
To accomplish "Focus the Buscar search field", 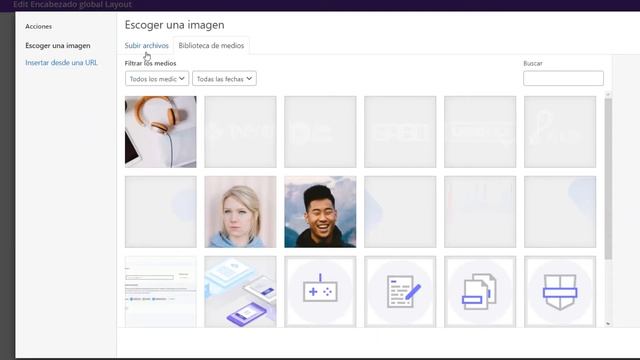I will pyautogui.click(x=563, y=78).
